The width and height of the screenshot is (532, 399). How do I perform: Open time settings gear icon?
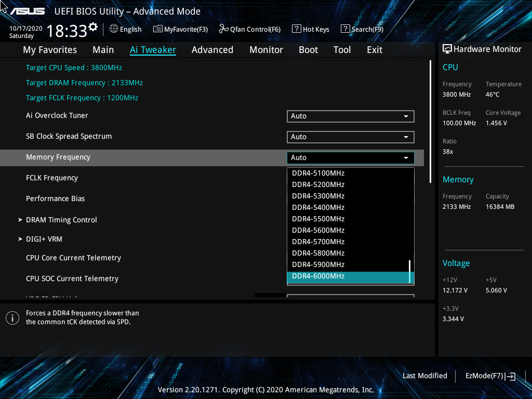pos(93,27)
